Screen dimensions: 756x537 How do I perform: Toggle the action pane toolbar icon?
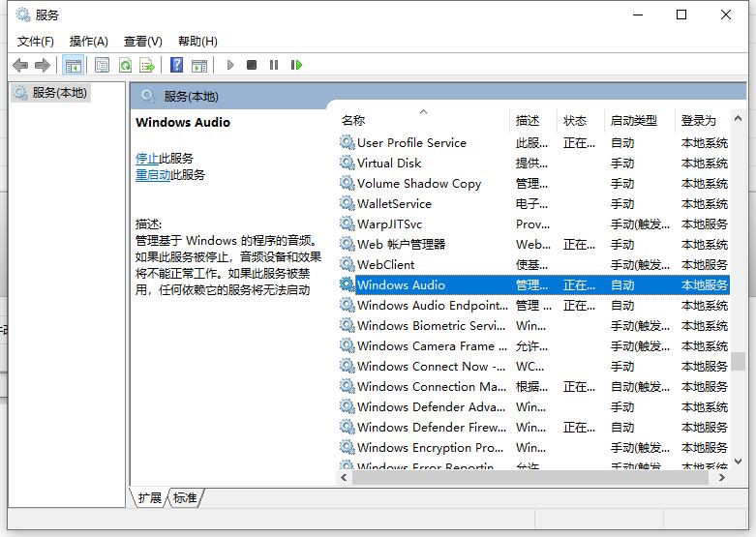click(199, 65)
